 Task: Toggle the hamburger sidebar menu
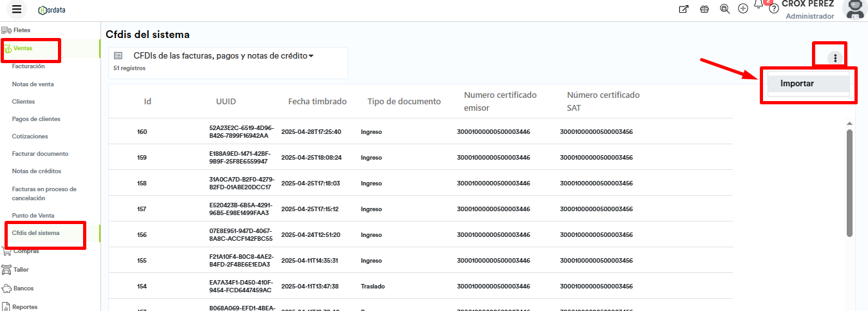[17, 9]
